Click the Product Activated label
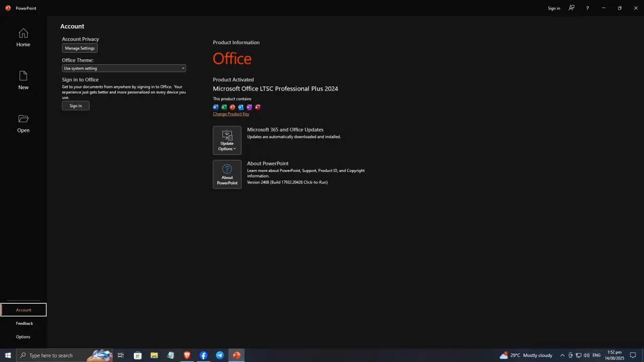The height and width of the screenshot is (362, 644). (x=233, y=79)
